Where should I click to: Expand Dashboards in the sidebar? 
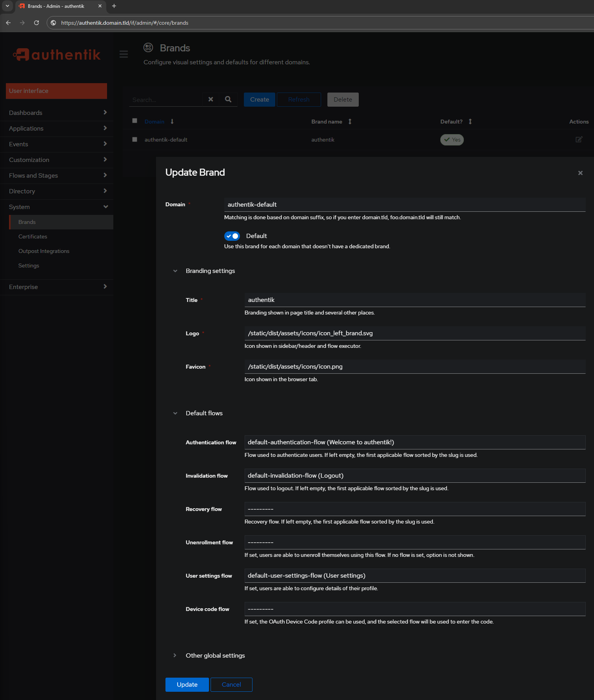tap(57, 113)
